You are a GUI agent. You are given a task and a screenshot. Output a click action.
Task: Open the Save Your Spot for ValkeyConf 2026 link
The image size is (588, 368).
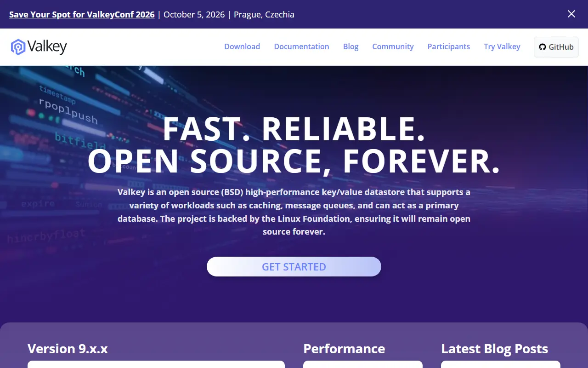pos(82,14)
